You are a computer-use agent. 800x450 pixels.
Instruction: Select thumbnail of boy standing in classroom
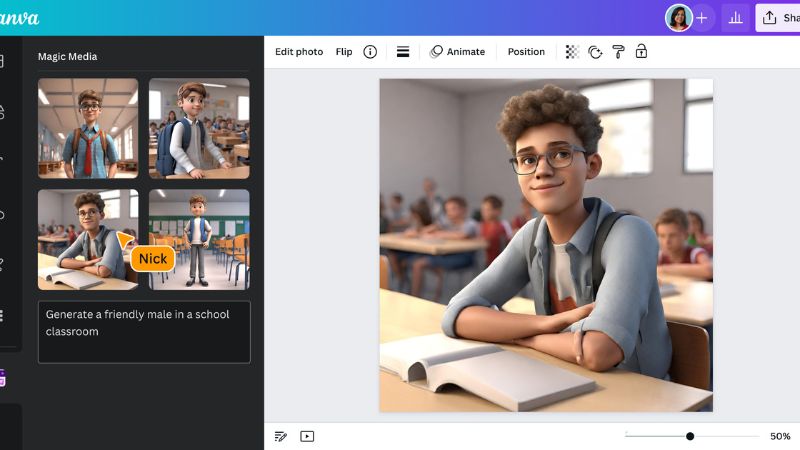[x=199, y=239]
